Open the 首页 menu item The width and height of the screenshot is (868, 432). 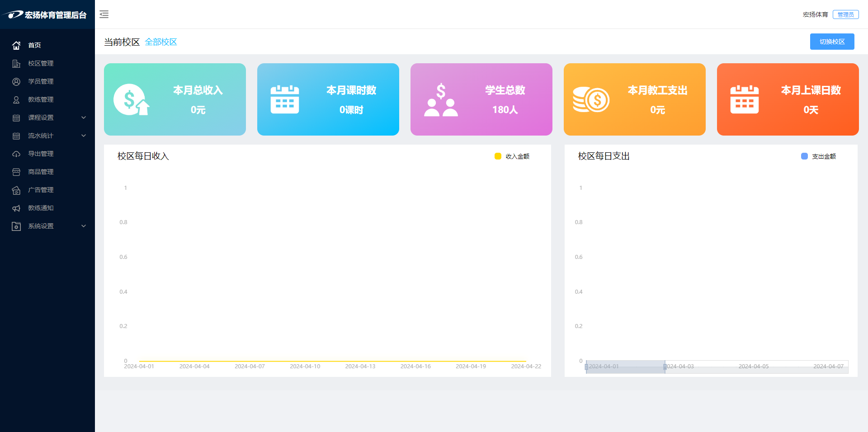(47, 45)
